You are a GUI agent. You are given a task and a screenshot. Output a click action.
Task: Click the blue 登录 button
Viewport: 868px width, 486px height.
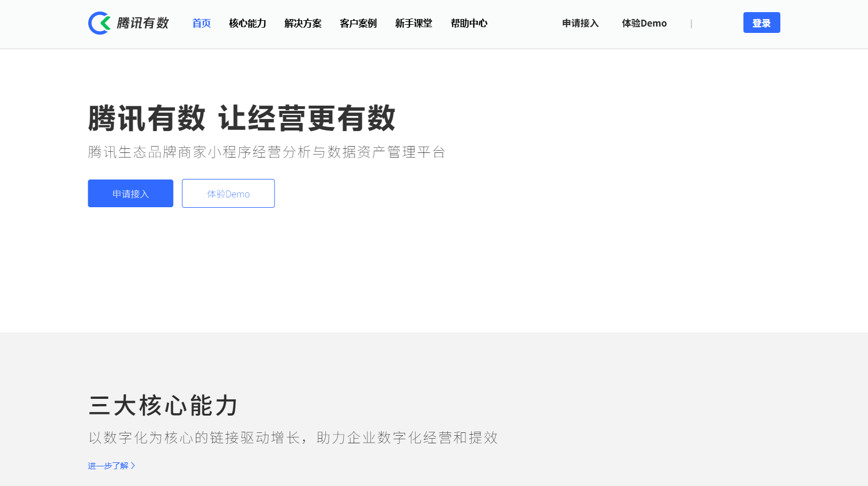click(x=761, y=23)
